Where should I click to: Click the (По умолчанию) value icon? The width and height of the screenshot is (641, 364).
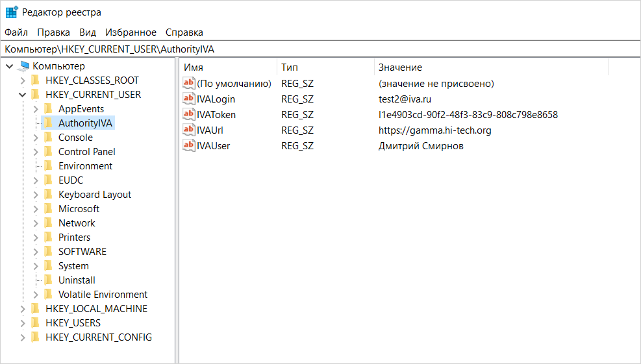189,84
